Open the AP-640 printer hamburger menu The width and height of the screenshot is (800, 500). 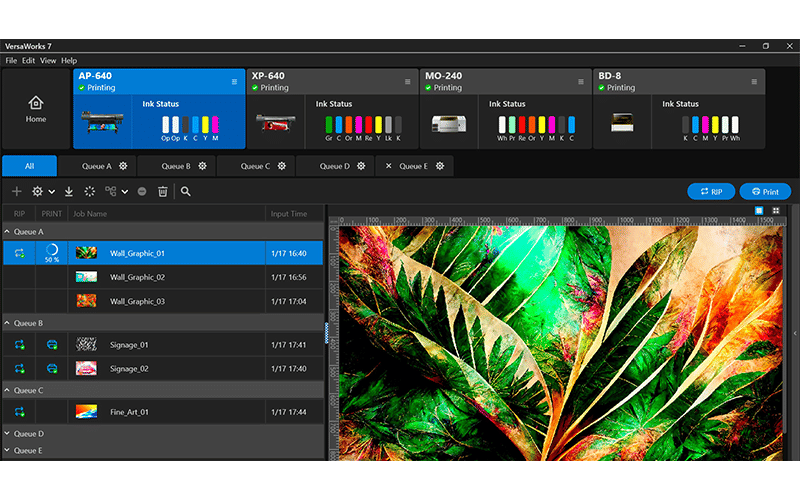tap(234, 81)
